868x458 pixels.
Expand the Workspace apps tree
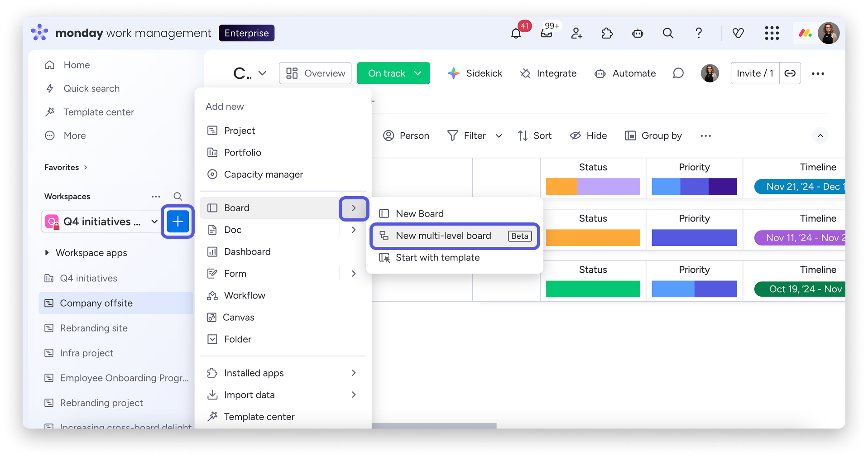coord(47,253)
